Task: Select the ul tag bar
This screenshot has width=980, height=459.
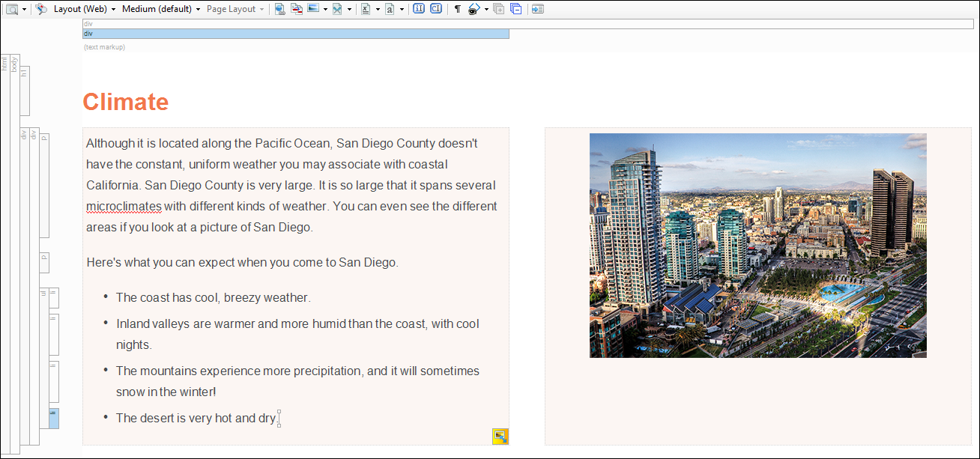Action: pyautogui.click(x=44, y=358)
